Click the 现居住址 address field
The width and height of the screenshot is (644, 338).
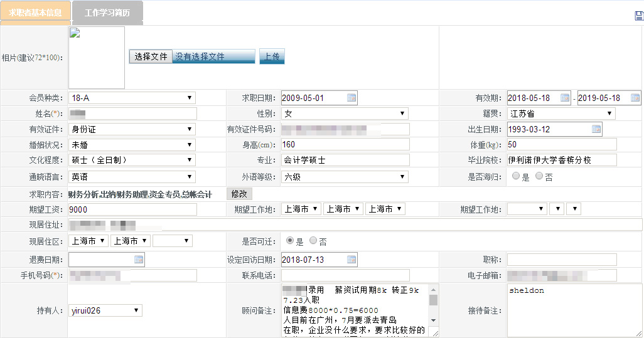355,224
